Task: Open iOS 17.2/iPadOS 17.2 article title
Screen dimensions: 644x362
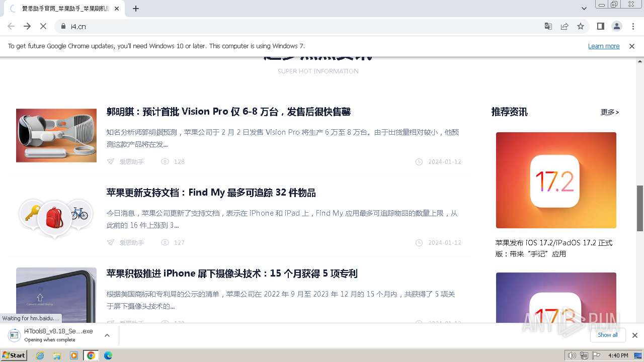Action: (554, 248)
